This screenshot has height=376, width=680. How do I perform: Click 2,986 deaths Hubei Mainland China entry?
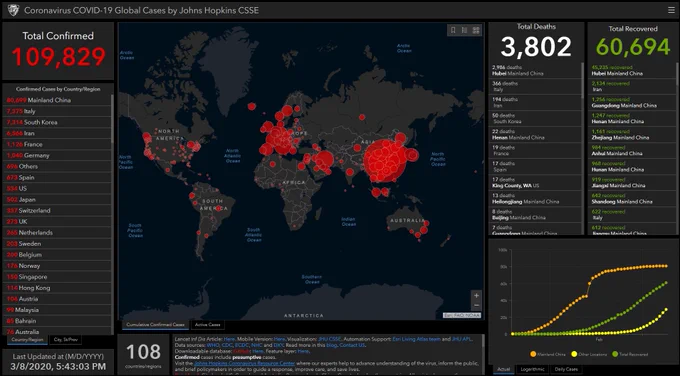tap(535, 71)
